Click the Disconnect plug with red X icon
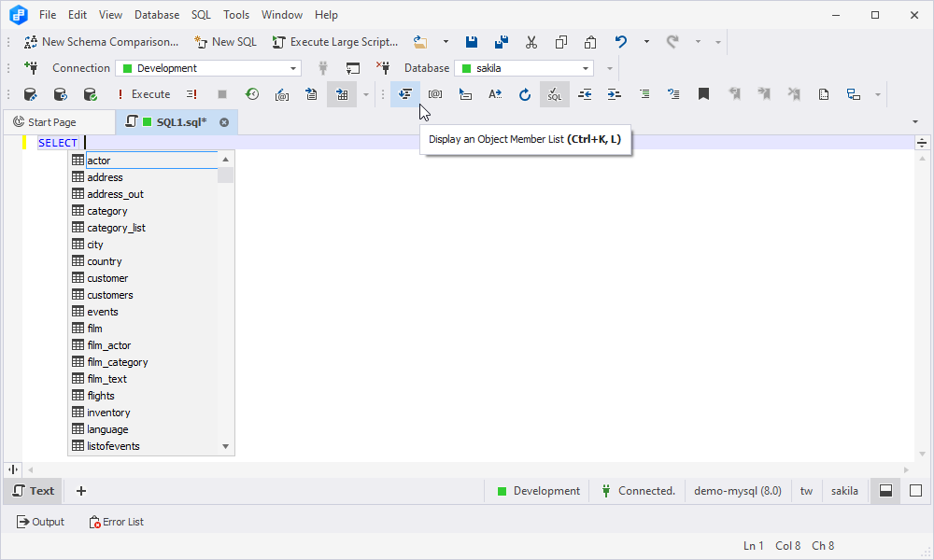 click(x=383, y=68)
